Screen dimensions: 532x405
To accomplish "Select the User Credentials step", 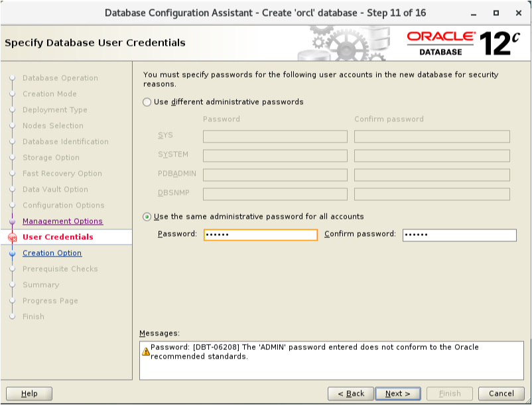I will tap(58, 237).
